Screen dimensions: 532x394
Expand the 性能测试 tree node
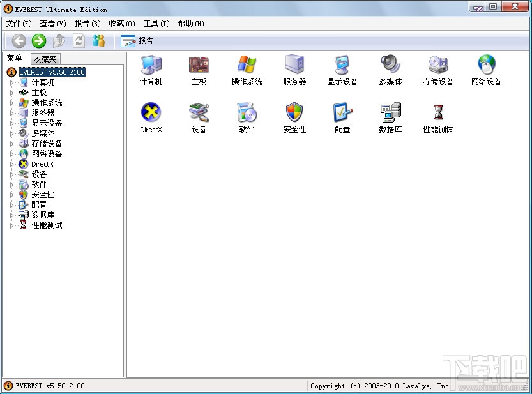11,225
